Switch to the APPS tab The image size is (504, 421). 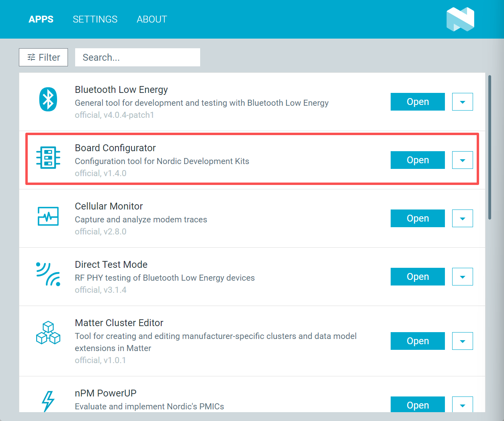coord(41,19)
